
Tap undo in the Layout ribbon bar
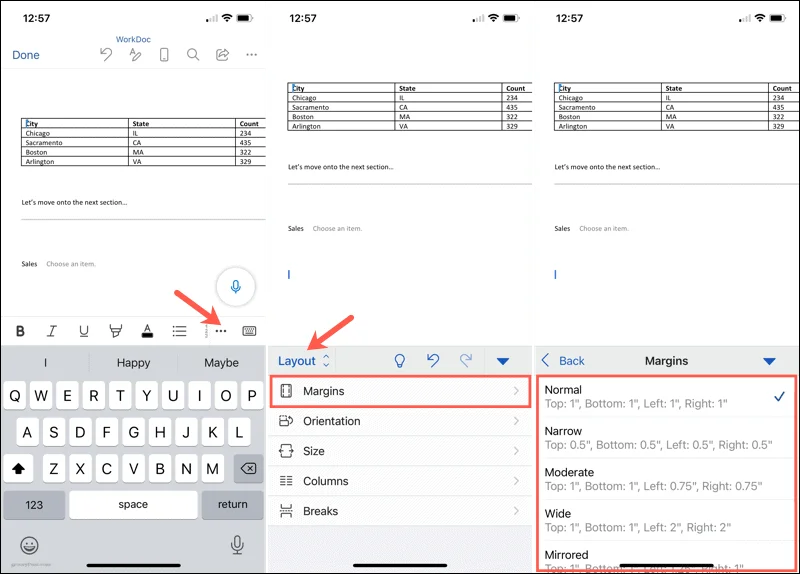433,361
